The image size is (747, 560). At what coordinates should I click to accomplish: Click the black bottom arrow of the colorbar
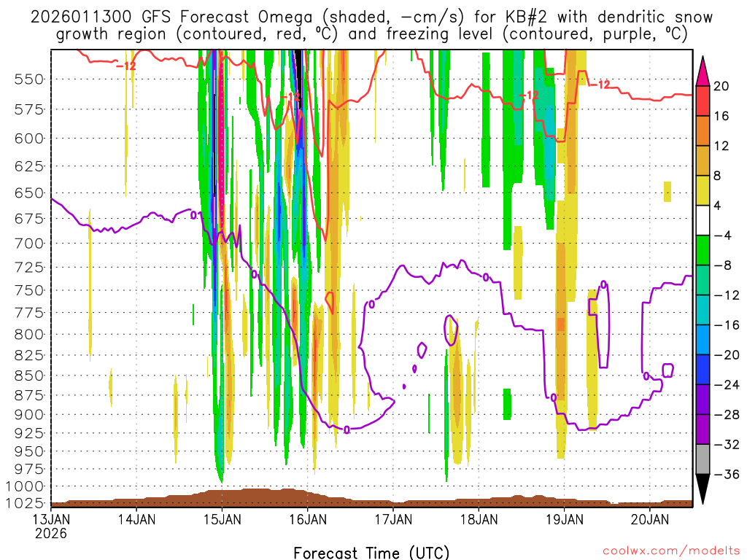[703, 486]
